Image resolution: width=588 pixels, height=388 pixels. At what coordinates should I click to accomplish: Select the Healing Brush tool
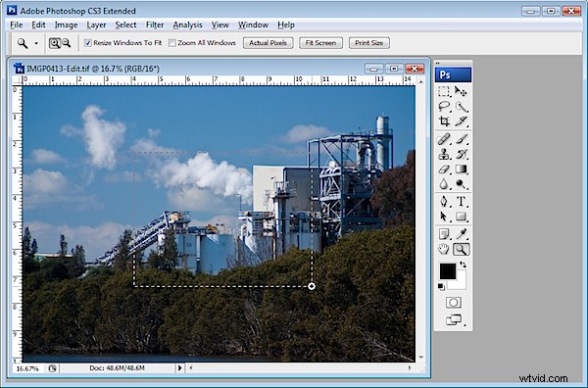tap(444, 139)
